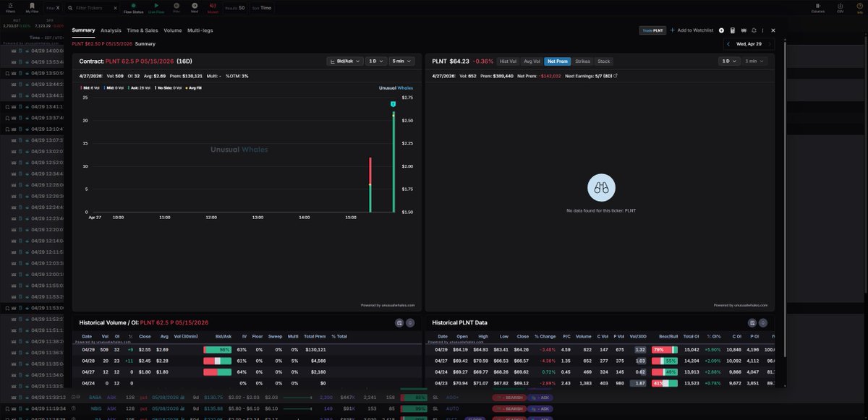Open the Columns settings icon
Image resolution: width=868 pixels, height=420 pixels.
(x=817, y=7)
